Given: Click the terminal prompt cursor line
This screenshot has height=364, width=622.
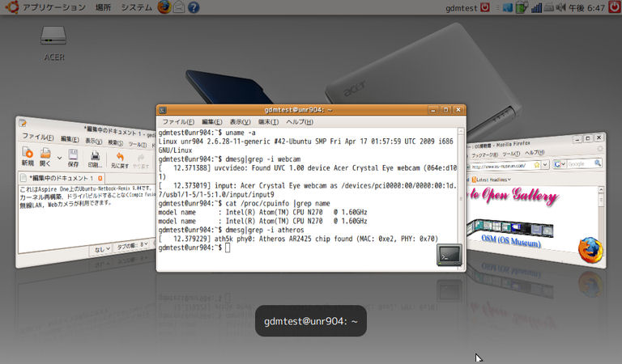Looking at the screenshot, I should click(194, 248).
